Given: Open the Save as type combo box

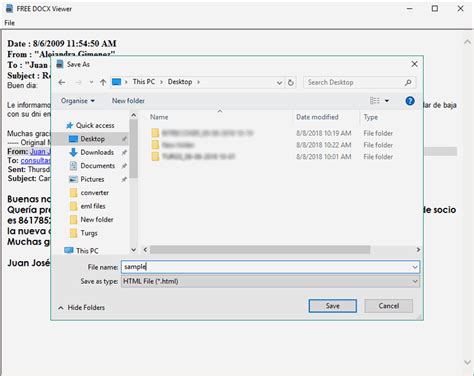Looking at the screenshot, I should (x=270, y=281).
